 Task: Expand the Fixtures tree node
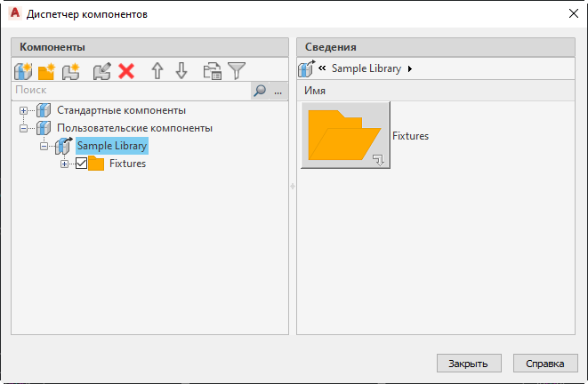[64, 164]
